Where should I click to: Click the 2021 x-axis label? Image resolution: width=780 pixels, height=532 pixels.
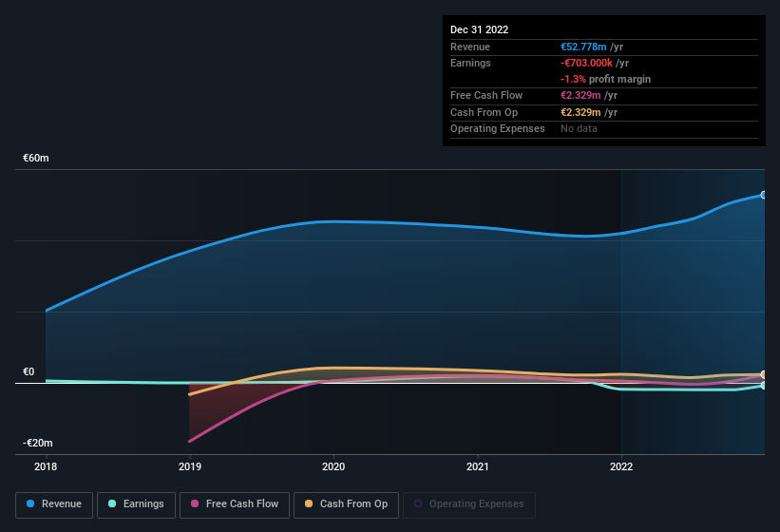point(478,466)
